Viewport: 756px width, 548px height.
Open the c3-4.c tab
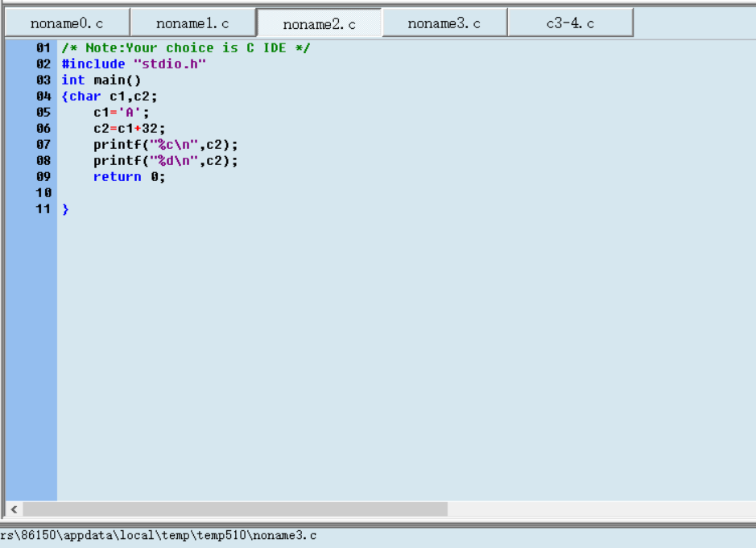(x=570, y=23)
